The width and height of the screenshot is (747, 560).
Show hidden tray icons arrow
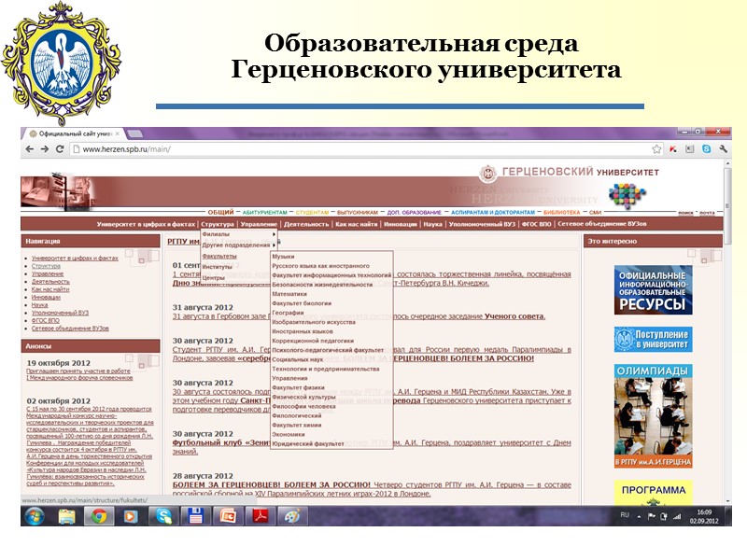click(x=639, y=517)
